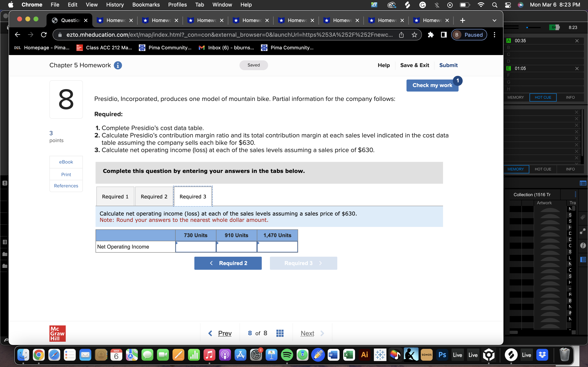Click the share page icon in address bar
Screen dimensions: 588x367
click(x=401, y=35)
